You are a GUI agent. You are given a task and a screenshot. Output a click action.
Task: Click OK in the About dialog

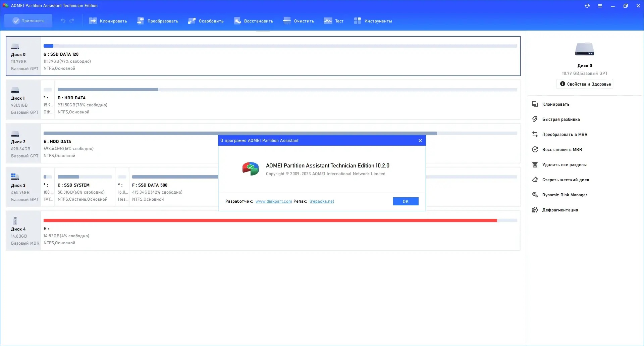[406, 201]
